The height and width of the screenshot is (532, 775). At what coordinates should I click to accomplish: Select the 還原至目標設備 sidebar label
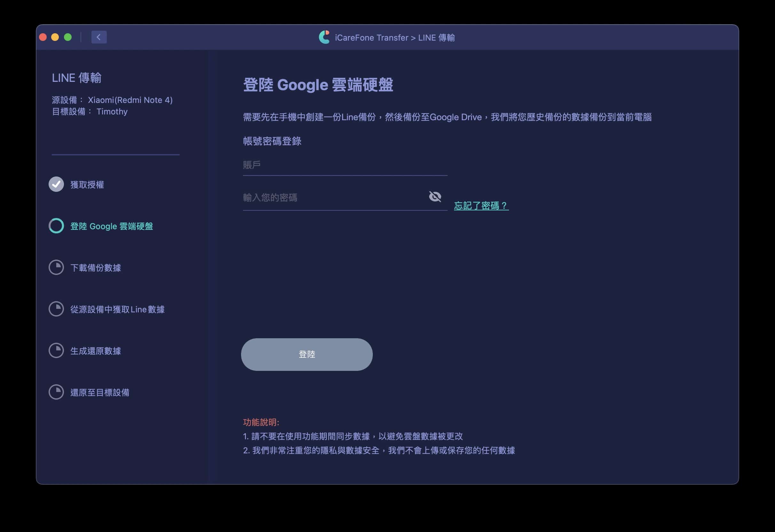pyautogui.click(x=100, y=393)
